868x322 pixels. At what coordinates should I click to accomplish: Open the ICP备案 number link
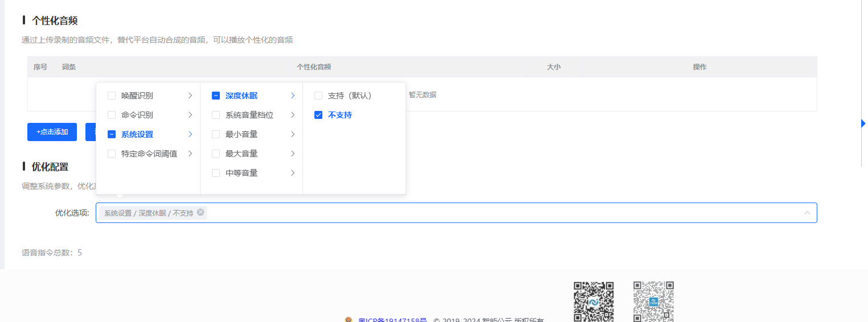point(392,320)
